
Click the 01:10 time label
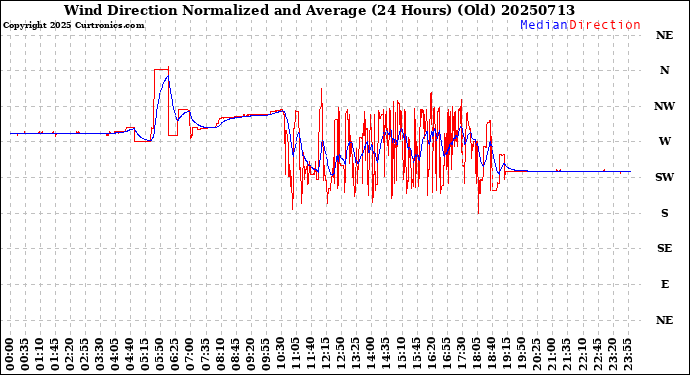(x=40, y=354)
